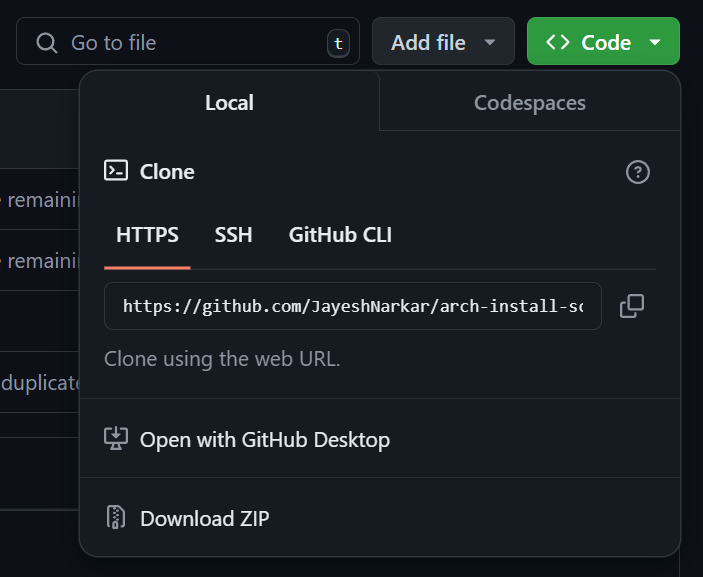
Task: Click the repository clone URL field
Action: click(x=352, y=306)
